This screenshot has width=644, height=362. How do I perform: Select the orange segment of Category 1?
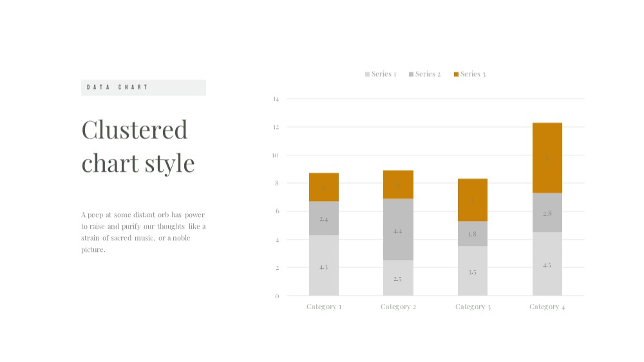[x=324, y=187]
